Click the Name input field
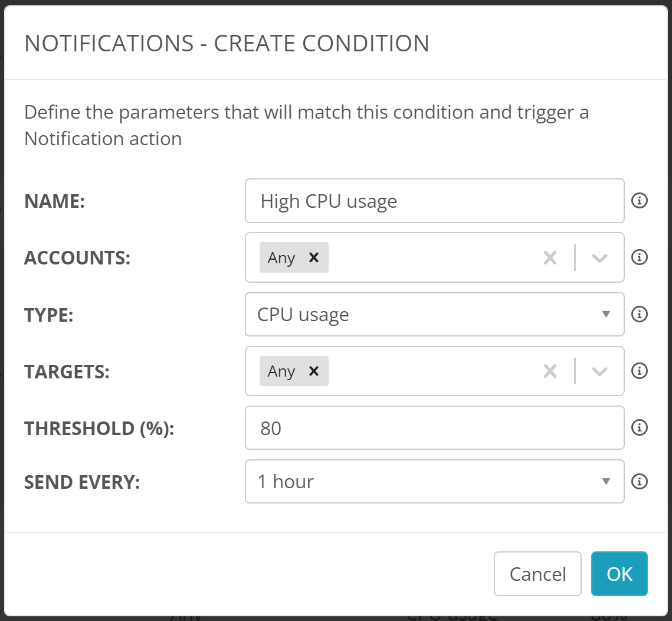The image size is (672, 621). pyautogui.click(x=434, y=201)
